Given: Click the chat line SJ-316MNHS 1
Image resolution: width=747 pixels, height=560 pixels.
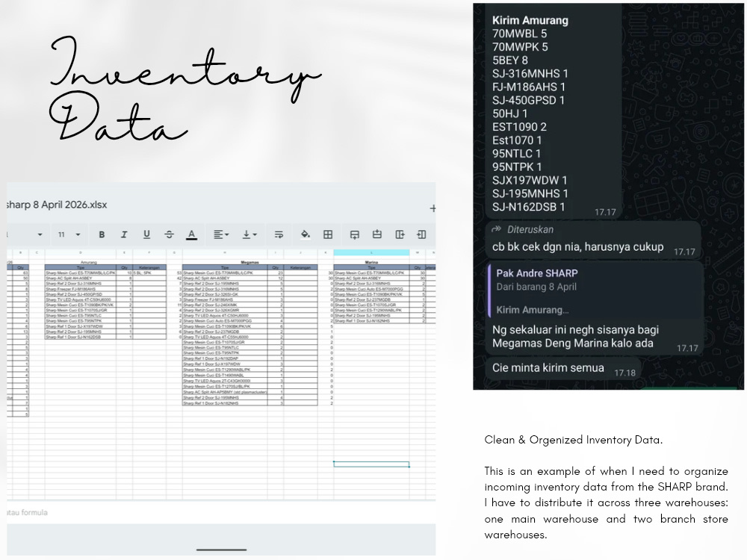Looking at the screenshot, I should 530,74.
